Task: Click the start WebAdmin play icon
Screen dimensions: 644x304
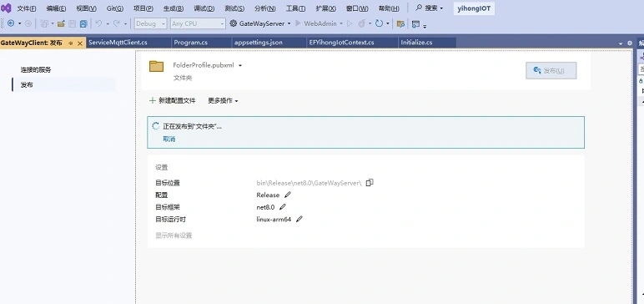Action: 298,23
